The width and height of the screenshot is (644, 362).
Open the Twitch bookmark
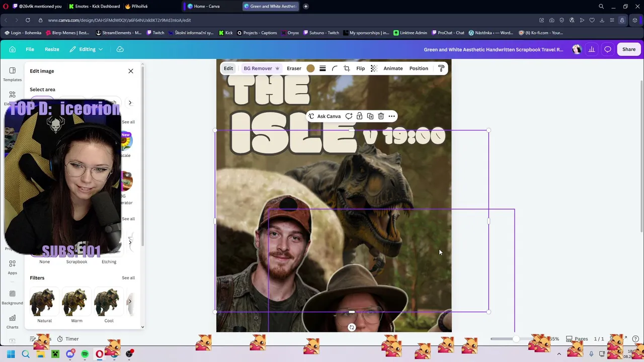155,33
